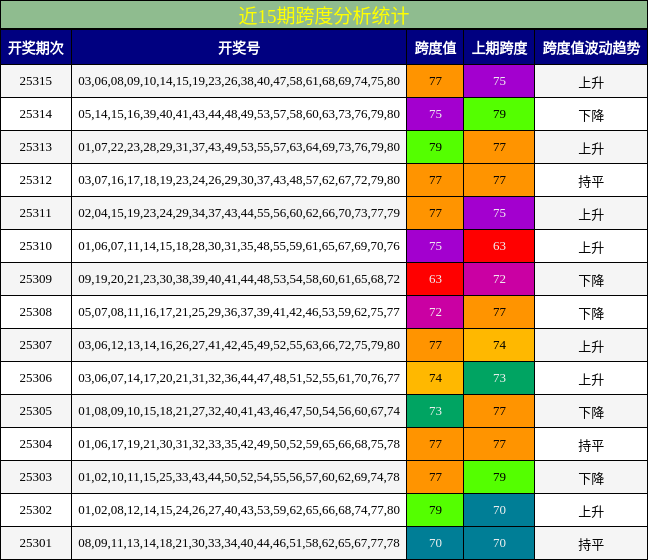Select the 开奖期次 column header
The height and width of the screenshot is (560, 648).
36,48
